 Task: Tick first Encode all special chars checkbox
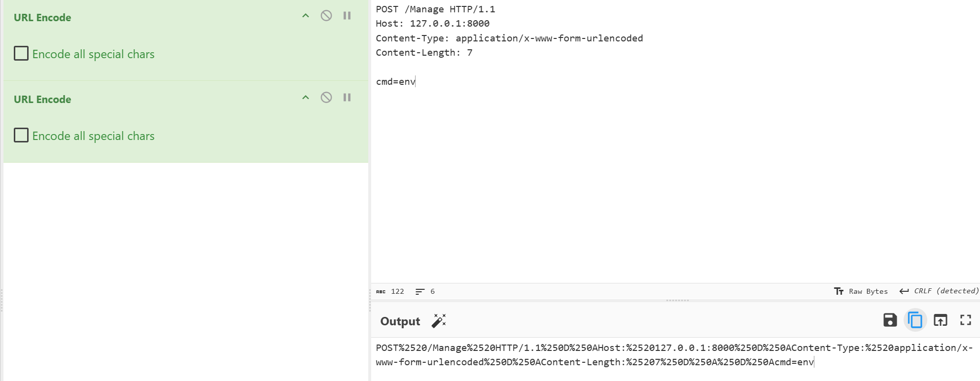tap(21, 53)
